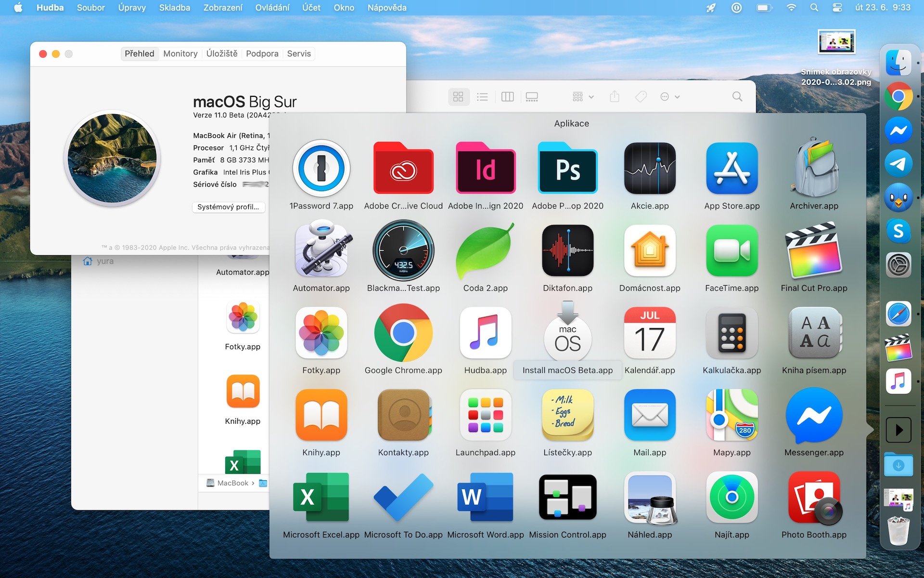The width and height of the screenshot is (924, 578).
Task: Switch to the Přehled tab
Action: click(140, 53)
